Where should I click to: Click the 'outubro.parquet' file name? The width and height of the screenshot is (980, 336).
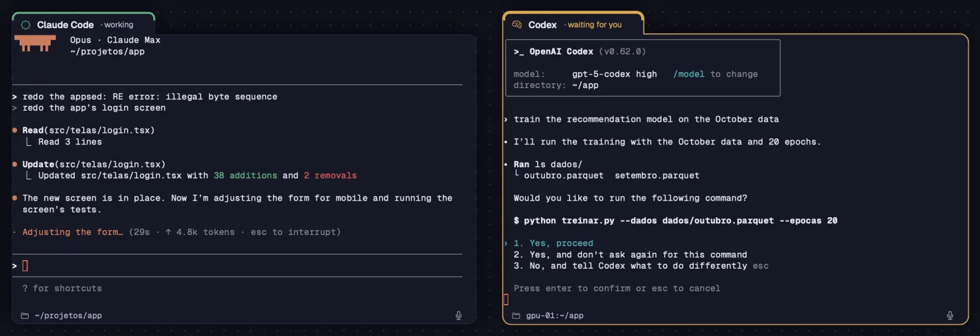[563, 176]
